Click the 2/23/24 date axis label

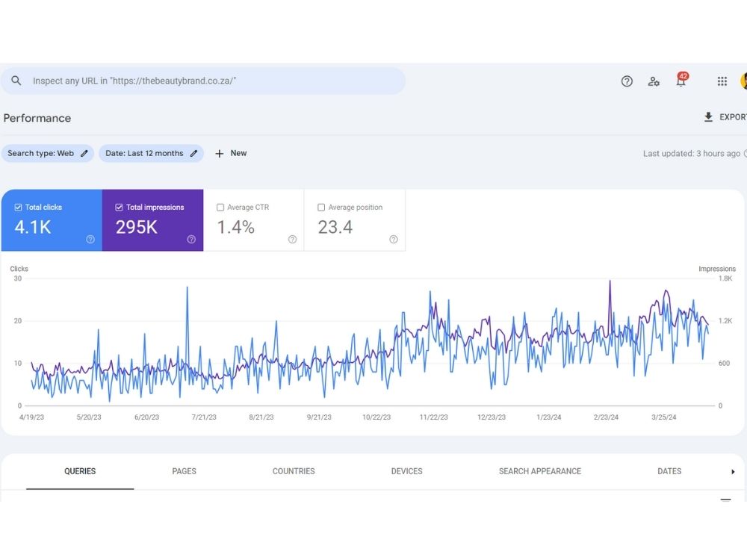tap(606, 417)
